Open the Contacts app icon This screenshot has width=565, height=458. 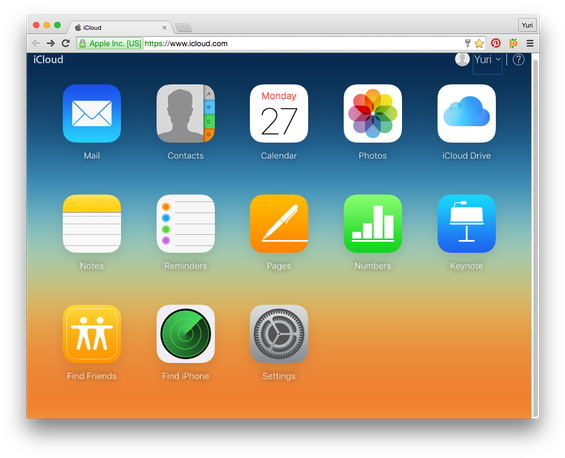pos(186,114)
